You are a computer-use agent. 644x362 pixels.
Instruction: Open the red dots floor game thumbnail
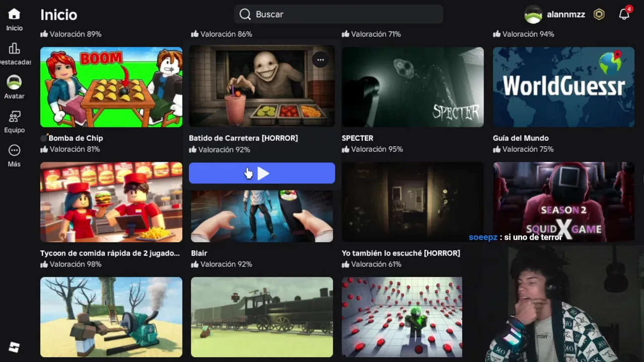pos(402,317)
